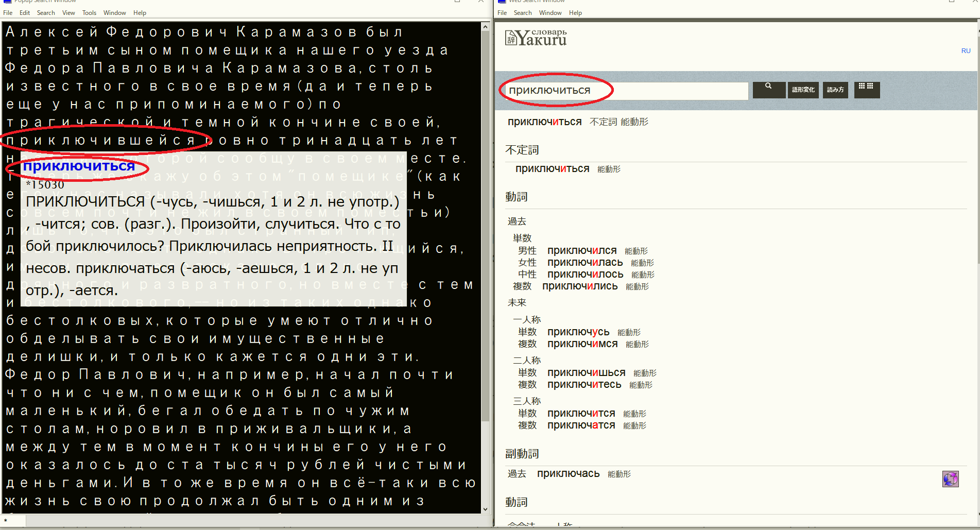Open Search menu in Popup Search Window
Screen dimensions: 980x530
[x=46, y=13]
